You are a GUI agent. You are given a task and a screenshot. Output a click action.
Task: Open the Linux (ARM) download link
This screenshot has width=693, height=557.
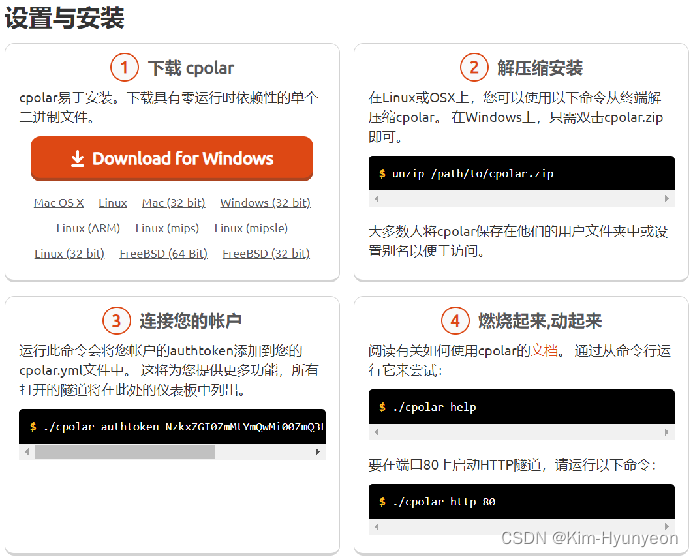pos(88,228)
